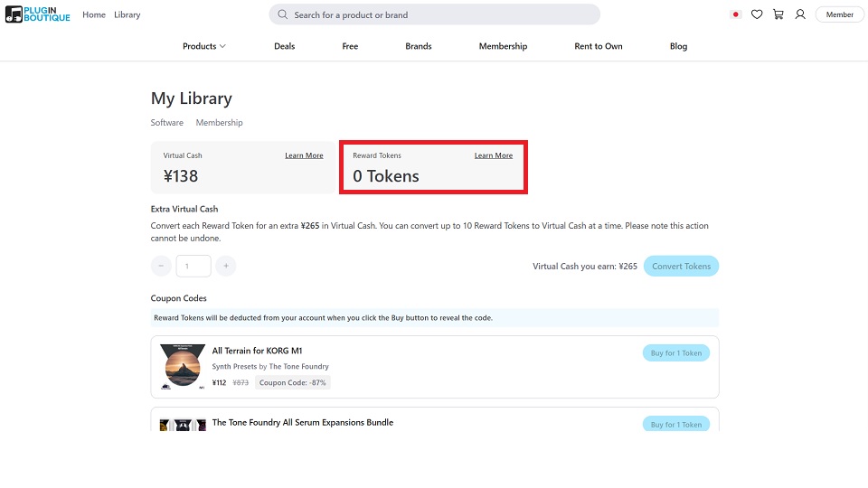Open the All Terrain for KORG M1 title
Screen dimensions: 868x488
(257, 351)
